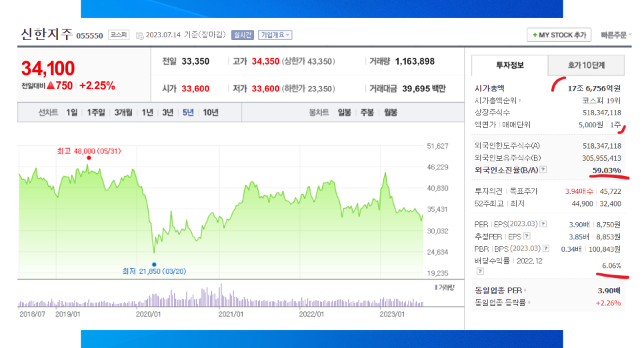644x348 pixels.
Task: Click the 시가 price 33,600
Action: [x=195, y=89]
